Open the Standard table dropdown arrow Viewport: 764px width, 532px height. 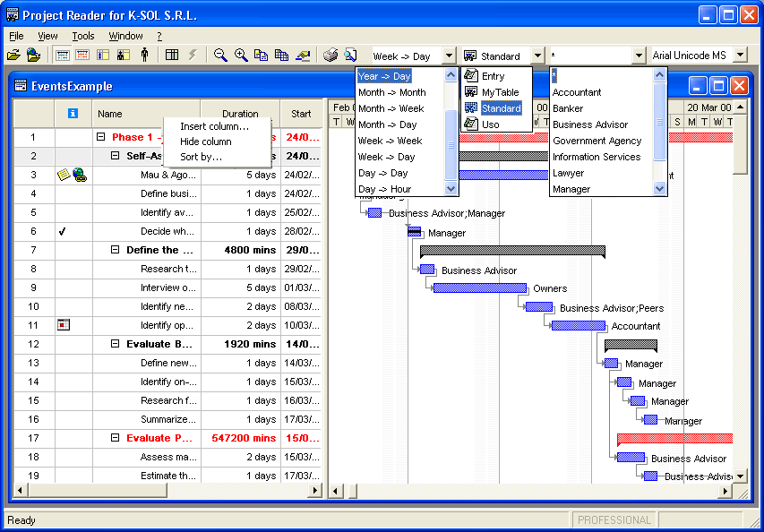coord(537,56)
